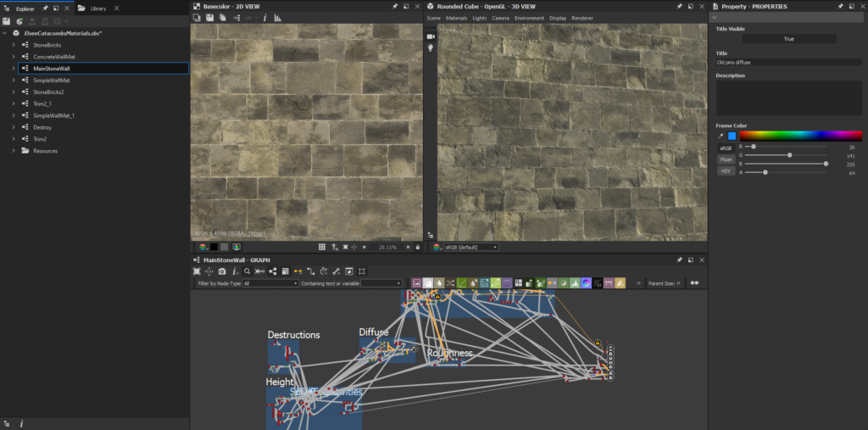
Task: Click the light bulb icon in 3D View
Action: coord(431,48)
